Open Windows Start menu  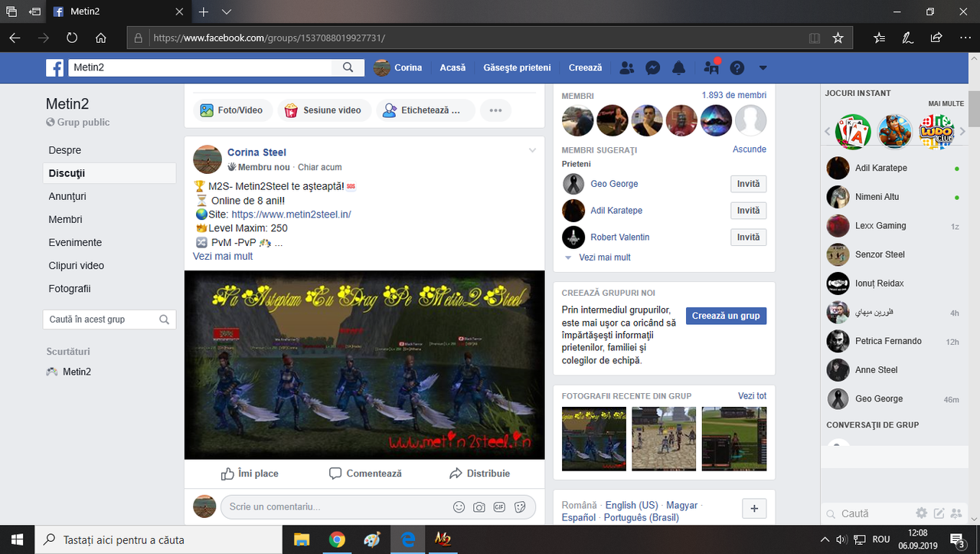[x=18, y=540]
